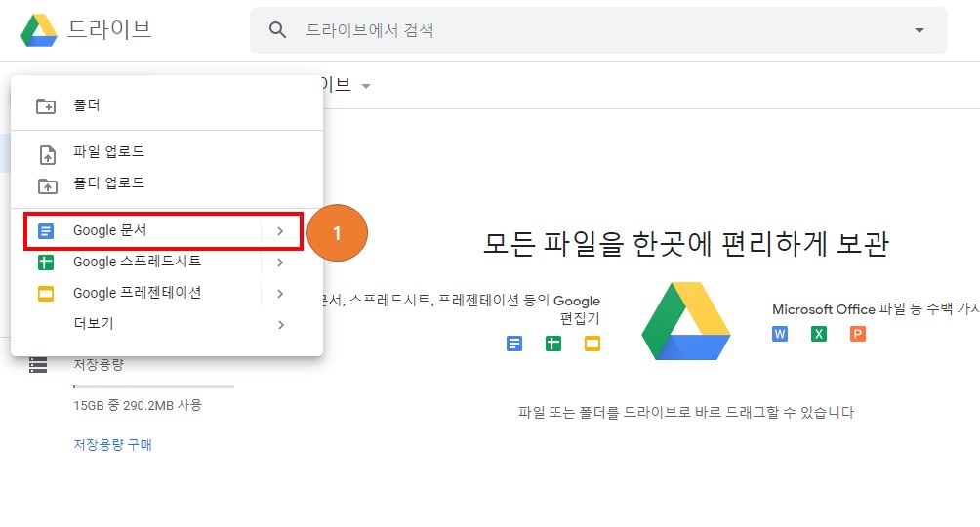Choose 폴더 업로드 from the menu
The height and width of the screenshot is (527, 980).
pyautogui.click(x=167, y=183)
